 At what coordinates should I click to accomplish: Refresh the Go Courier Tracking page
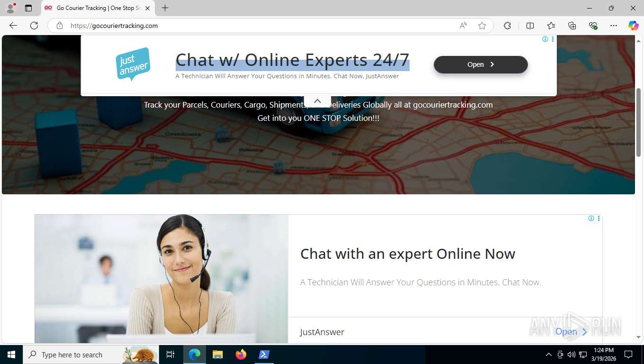tap(34, 26)
